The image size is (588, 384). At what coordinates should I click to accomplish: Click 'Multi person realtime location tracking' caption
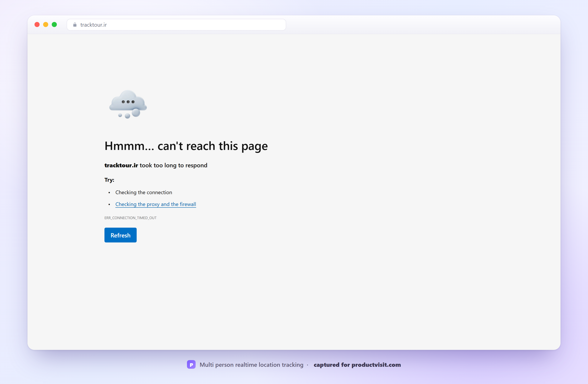click(251, 365)
